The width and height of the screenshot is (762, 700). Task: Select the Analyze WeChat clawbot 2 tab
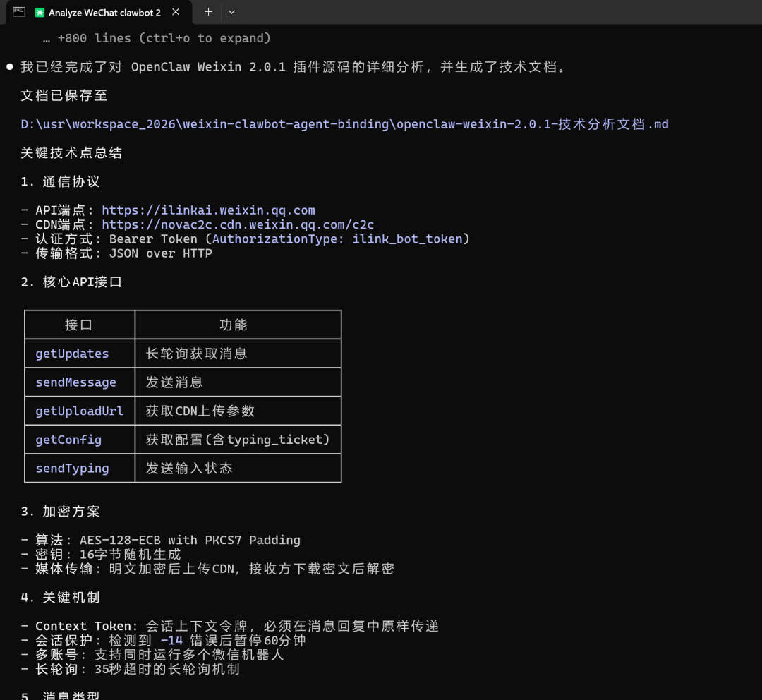[x=104, y=13]
